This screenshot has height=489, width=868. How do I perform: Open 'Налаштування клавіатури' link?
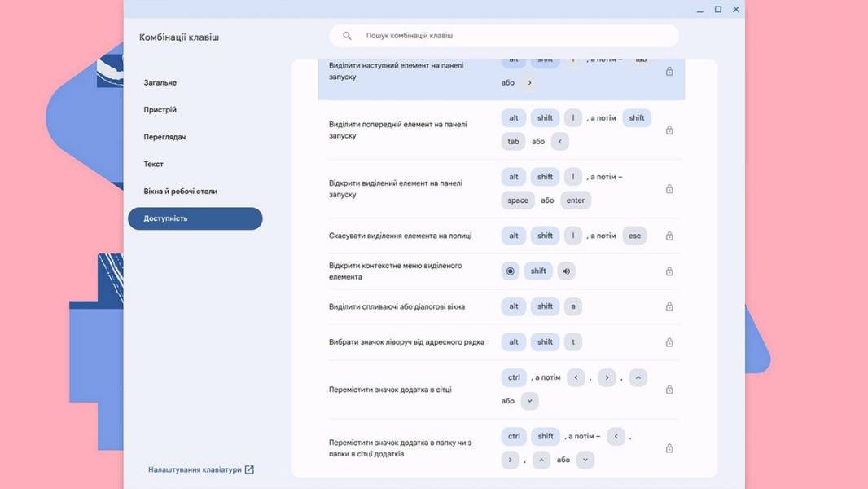[x=195, y=469]
